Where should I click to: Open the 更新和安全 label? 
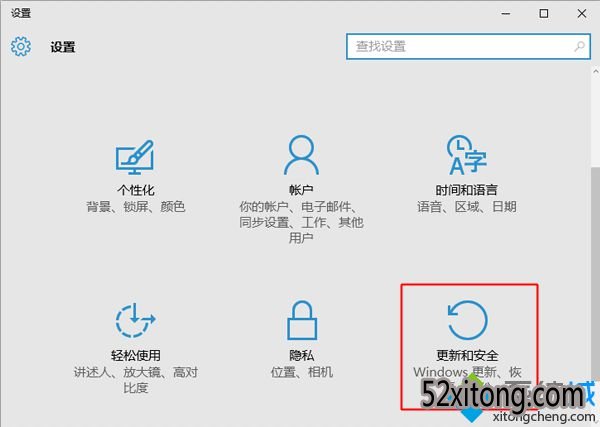[x=466, y=355]
